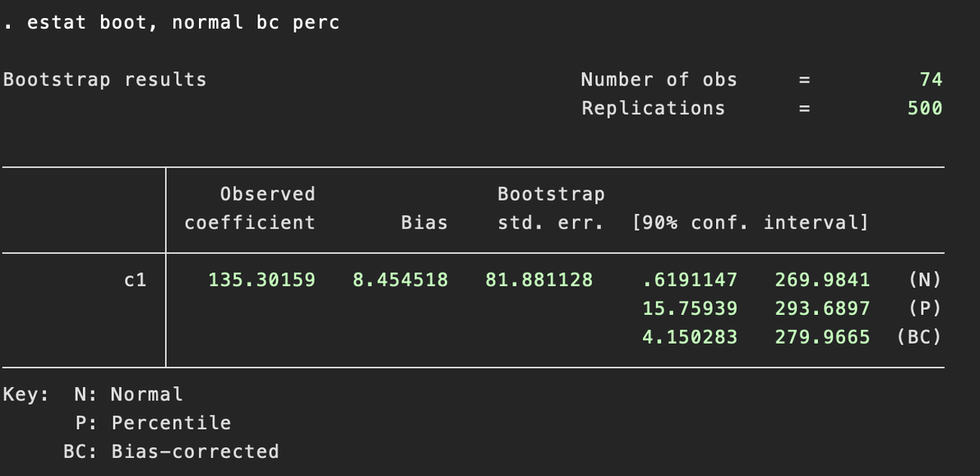
Task: Select the Percentile key entry
Action: click(153, 423)
